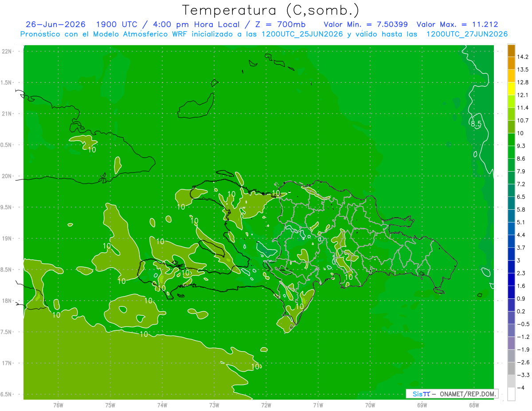Viewport: 532px width, 411px height.
Task: Click the "9.3" color scale label
Action: (520, 146)
